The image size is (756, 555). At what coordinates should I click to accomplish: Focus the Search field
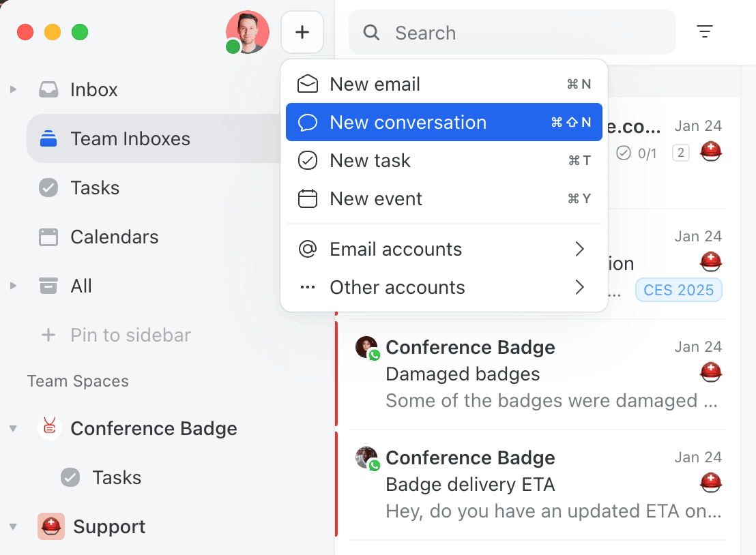pos(512,33)
